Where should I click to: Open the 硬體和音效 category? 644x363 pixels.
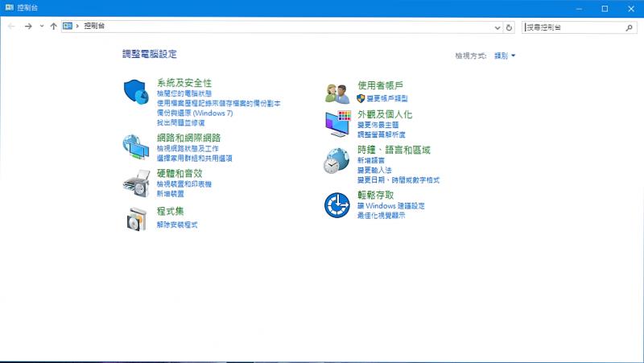click(180, 173)
